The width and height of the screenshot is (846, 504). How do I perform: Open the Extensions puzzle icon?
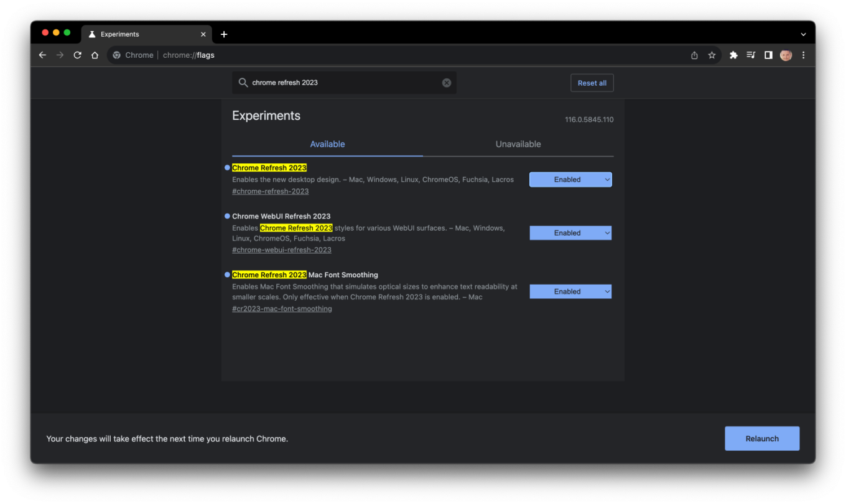click(x=733, y=55)
